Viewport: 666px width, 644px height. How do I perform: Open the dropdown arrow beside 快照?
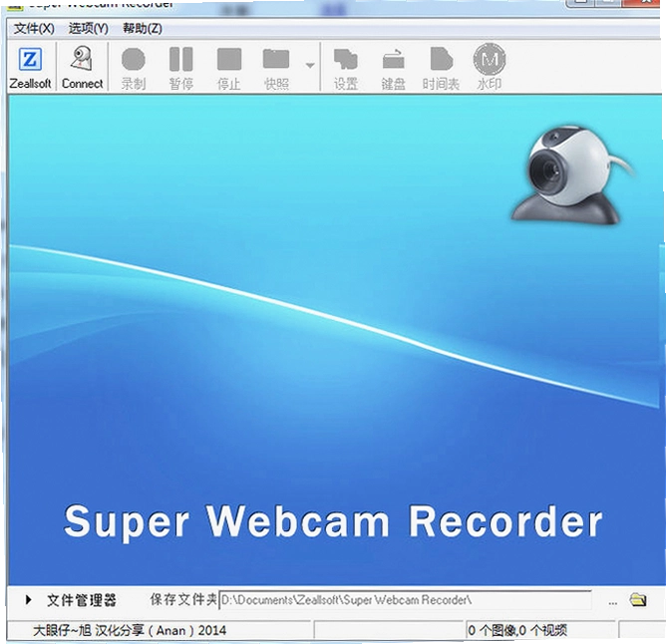coord(310,66)
